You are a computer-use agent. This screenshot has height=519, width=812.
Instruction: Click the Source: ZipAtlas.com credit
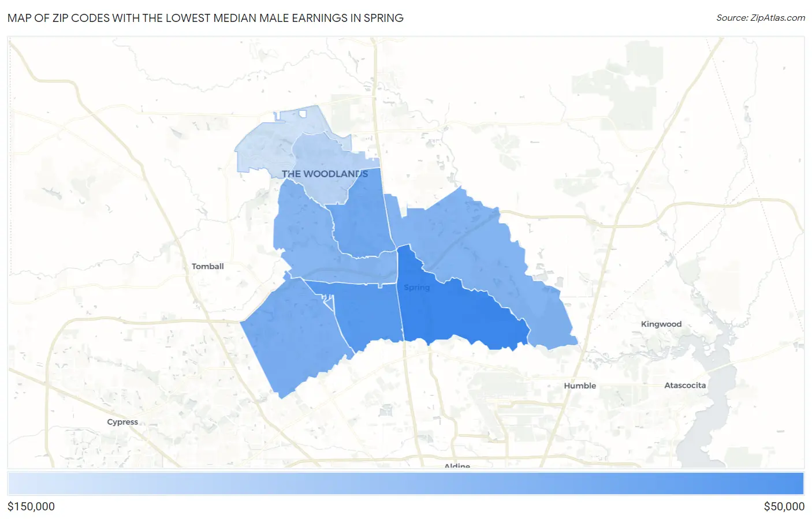pos(760,18)
